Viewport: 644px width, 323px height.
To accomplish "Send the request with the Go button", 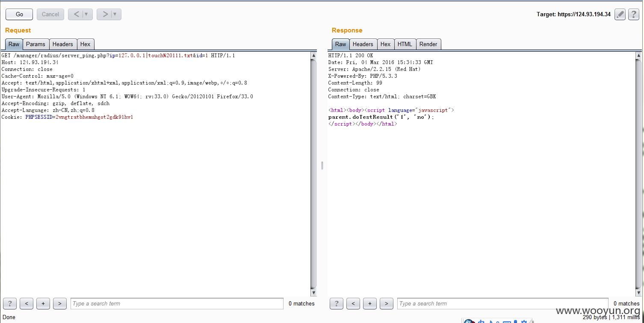I will point(19,14).
